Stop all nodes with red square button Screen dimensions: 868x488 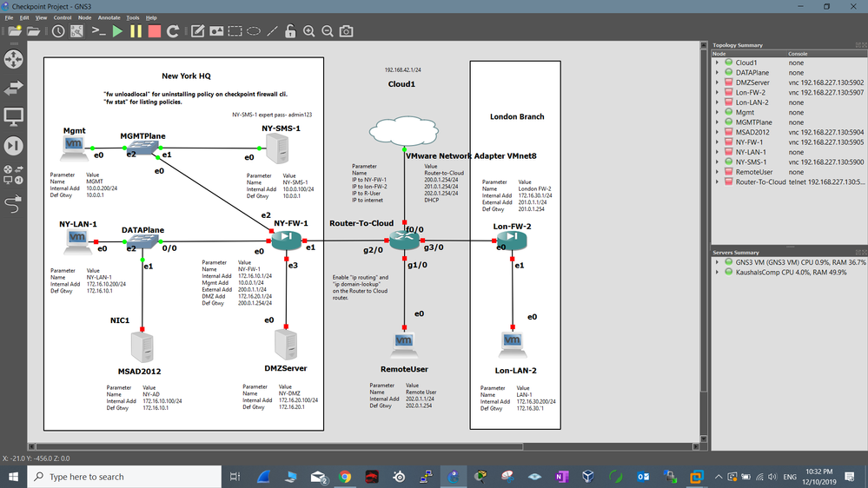tap(154, 31)
